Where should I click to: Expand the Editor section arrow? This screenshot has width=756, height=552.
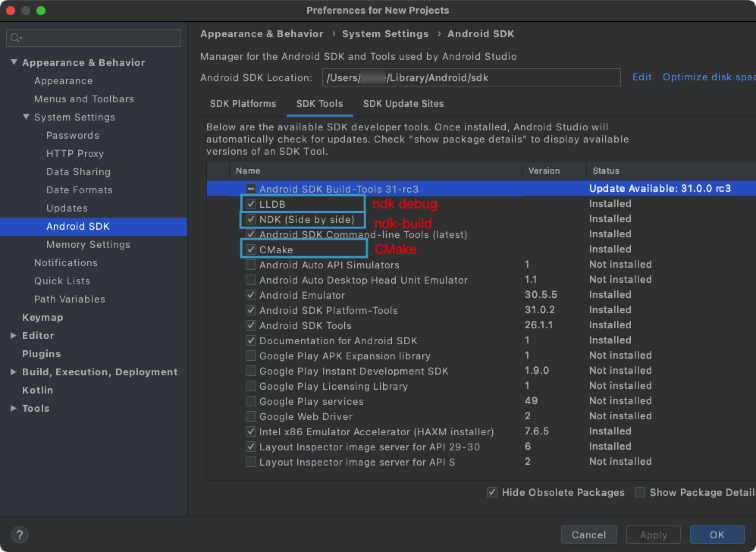click(x=13, y=335)
